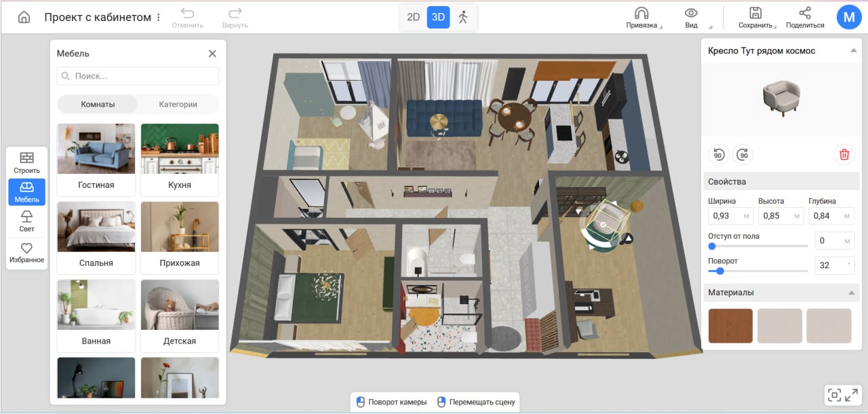Select the Мебель furniture tool

pos(26,192)
